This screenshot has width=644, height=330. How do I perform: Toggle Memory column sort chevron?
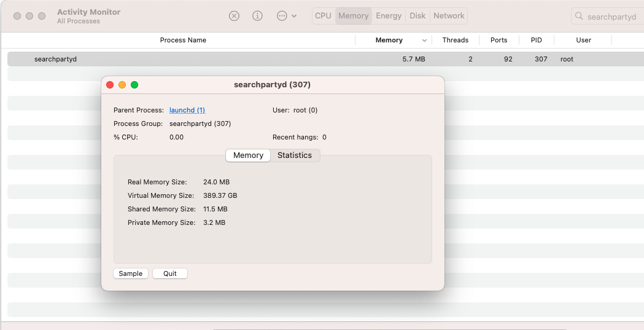click(x=424, y=41)
